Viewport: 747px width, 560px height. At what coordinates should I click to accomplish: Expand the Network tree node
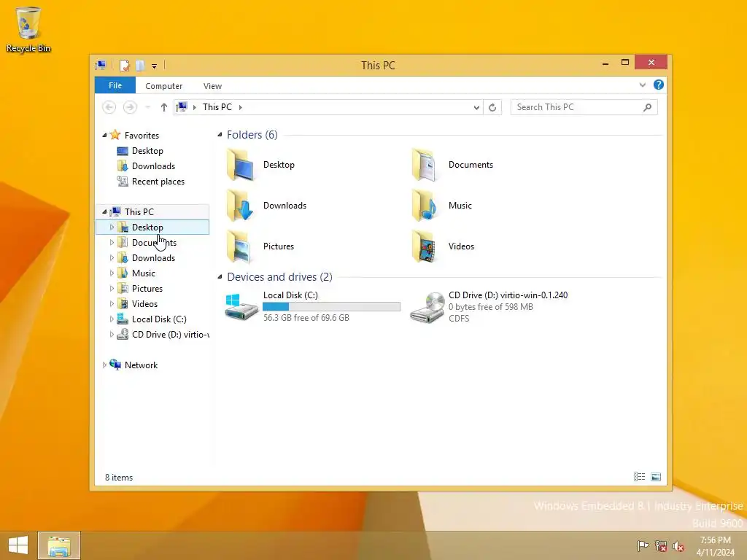(x=104, y=365)
